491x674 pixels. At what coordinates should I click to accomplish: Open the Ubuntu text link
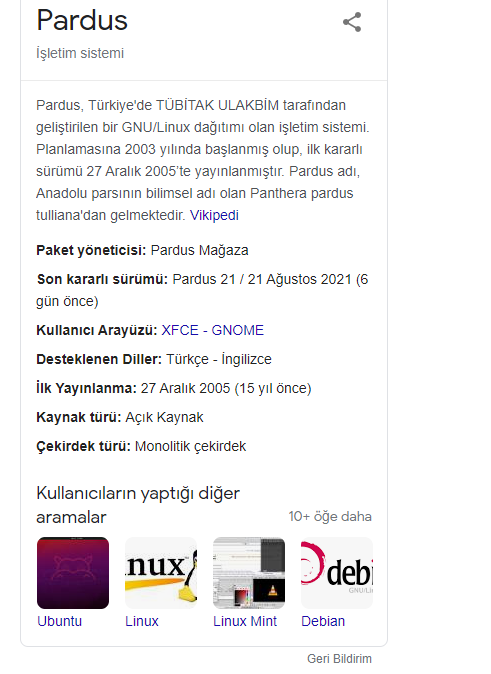59,621
